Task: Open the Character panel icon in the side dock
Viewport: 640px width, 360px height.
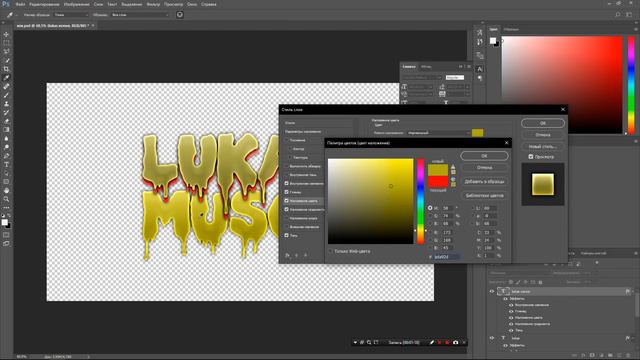Action: pos(480,69)
